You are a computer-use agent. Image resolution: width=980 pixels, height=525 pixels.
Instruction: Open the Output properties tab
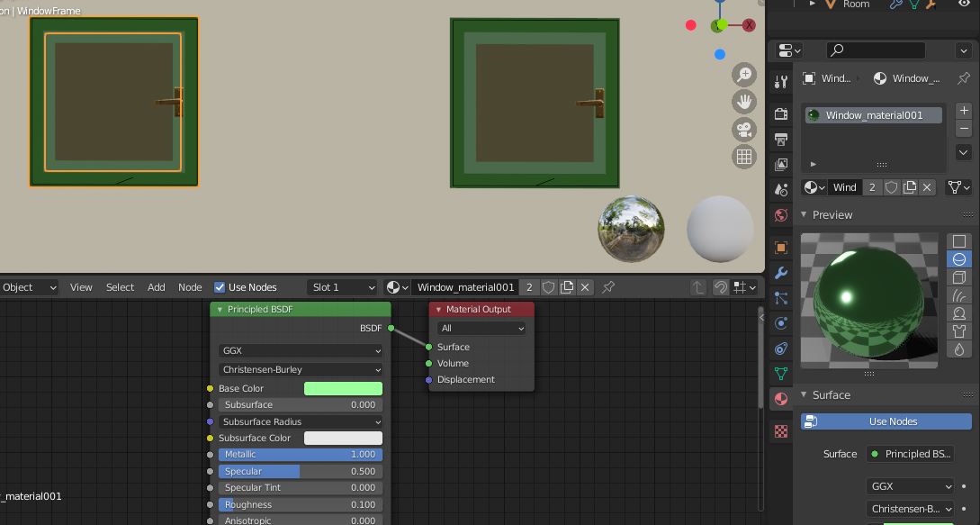click(781, 139)
